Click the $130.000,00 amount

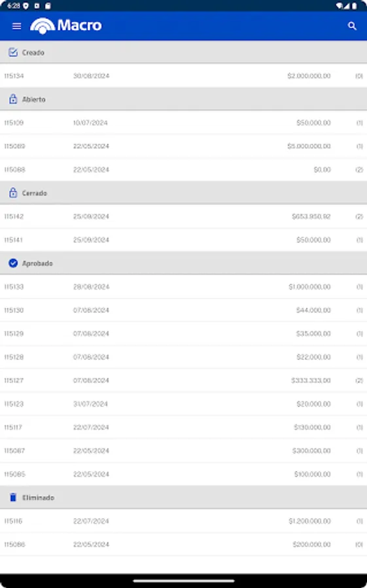click(x=312, y=427)
